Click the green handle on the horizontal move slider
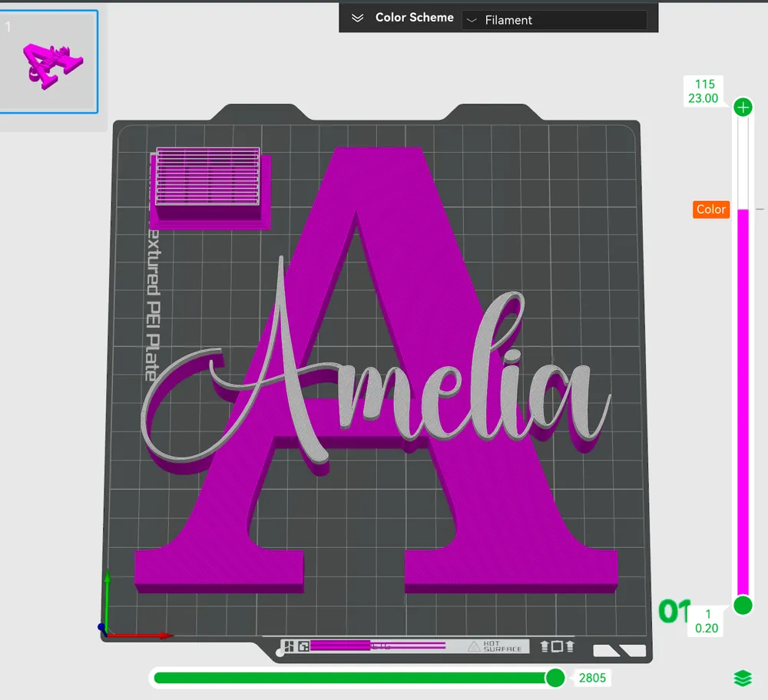 coord(554,678)
